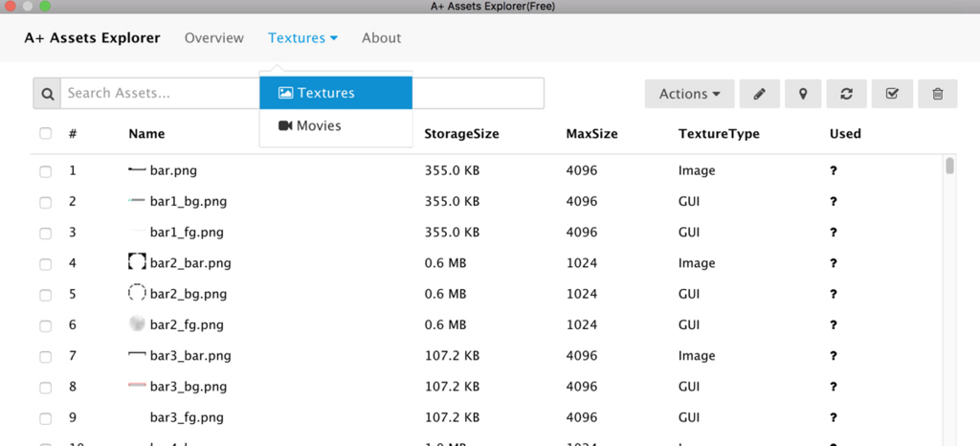Sort by the Used column header
Image resolution: width=980 pixels, height=446 pixels.
pos(845,133)
